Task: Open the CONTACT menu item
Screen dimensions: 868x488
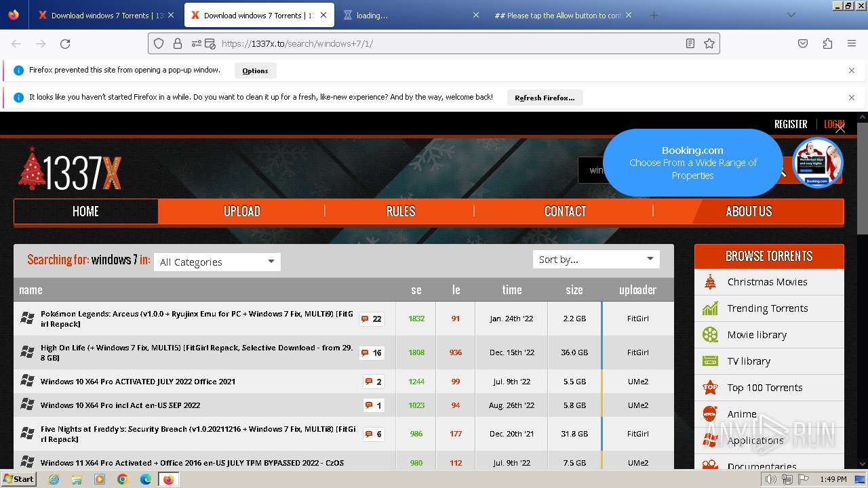Action: (565, 211)
